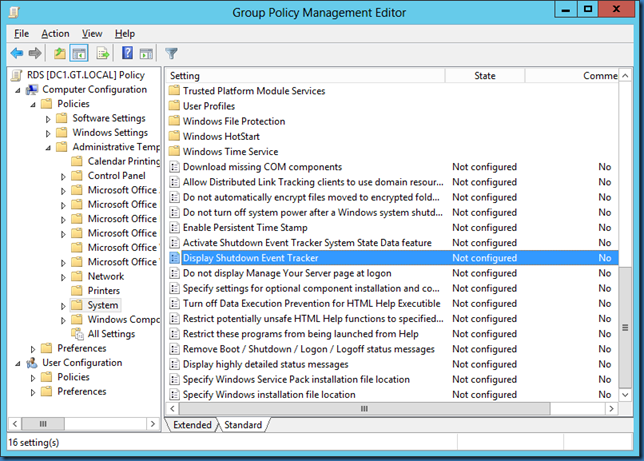The width and height of the screenshot is (644, 461).
Task: Select the All Settings node icon
Action: (77, 334)
